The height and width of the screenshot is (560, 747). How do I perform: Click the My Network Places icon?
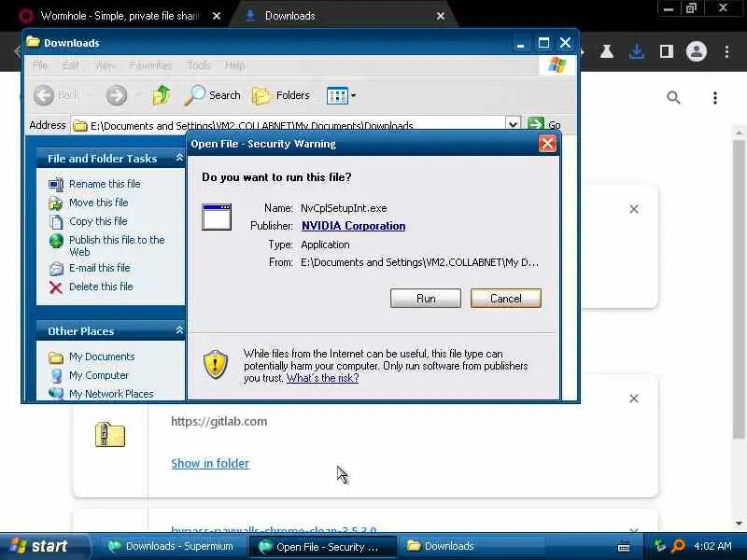56,393
